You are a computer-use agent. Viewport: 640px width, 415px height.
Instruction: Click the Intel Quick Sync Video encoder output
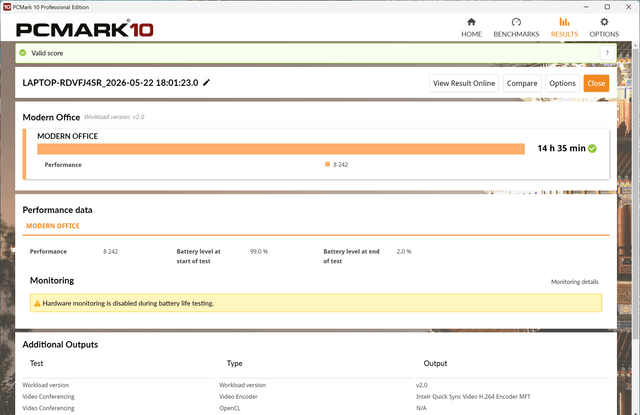pyautogui.click(x=473, y=396)
